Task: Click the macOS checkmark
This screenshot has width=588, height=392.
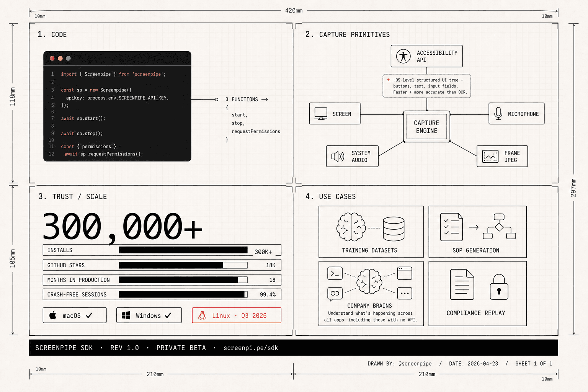Action: point(89,315)
